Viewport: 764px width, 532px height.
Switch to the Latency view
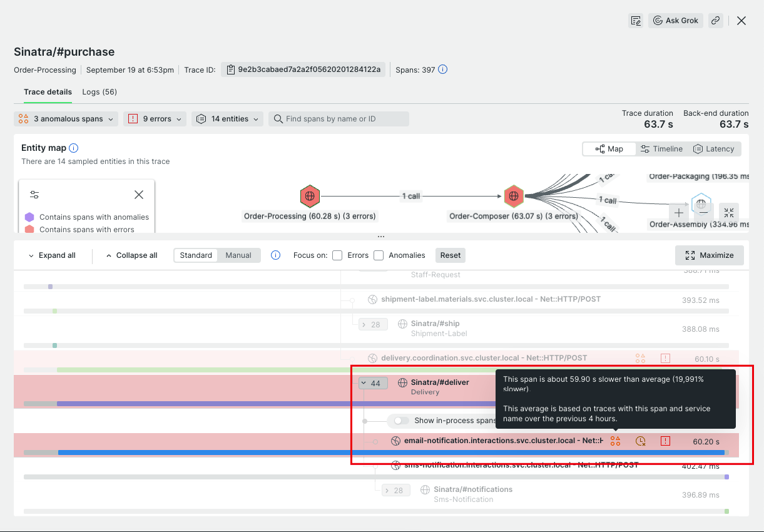point(714,149)
